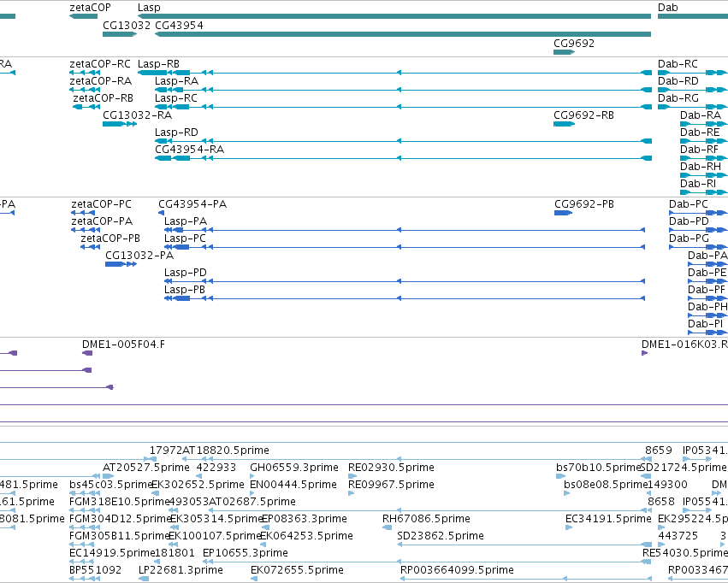Select EST bs08e08.5prime

pyautogui.click(x=606, y=485)
